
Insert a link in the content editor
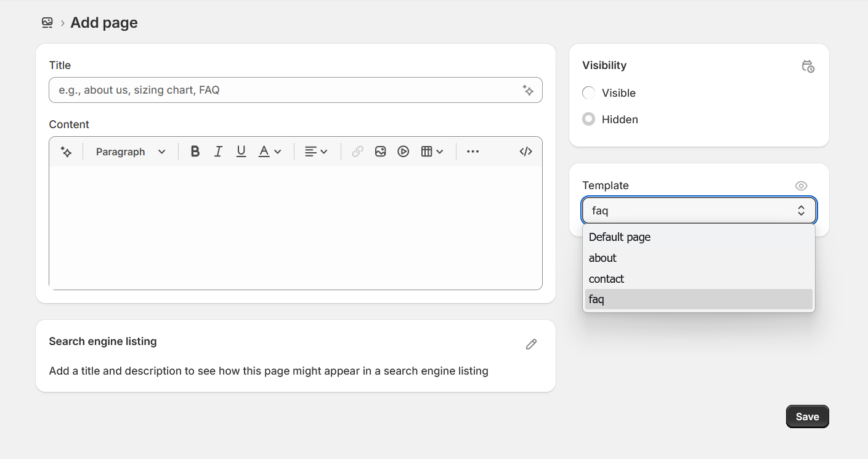pos(357,151)
